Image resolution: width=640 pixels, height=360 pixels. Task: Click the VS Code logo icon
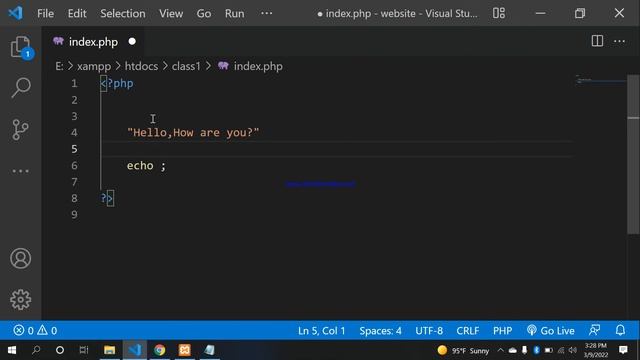16,13
